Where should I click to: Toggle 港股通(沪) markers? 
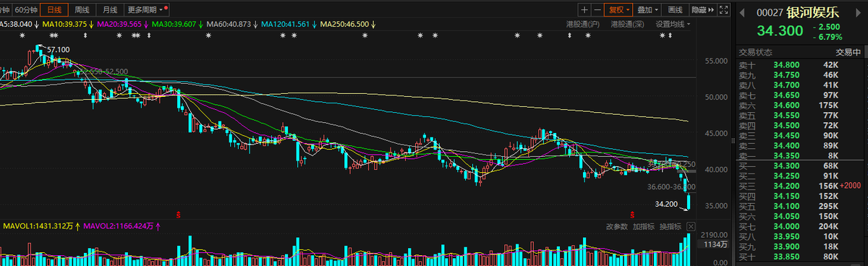pos(583,24)
